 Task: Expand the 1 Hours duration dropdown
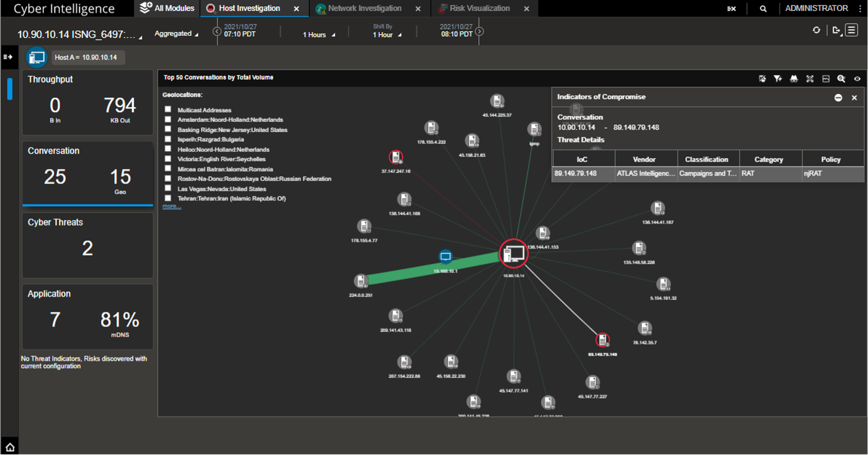[x=318, y=35]
